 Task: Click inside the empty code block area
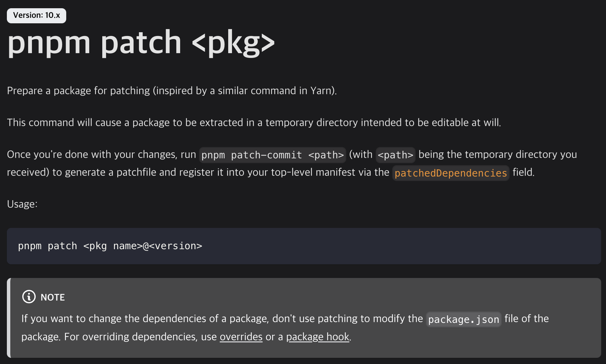click(x=401, y=246)
